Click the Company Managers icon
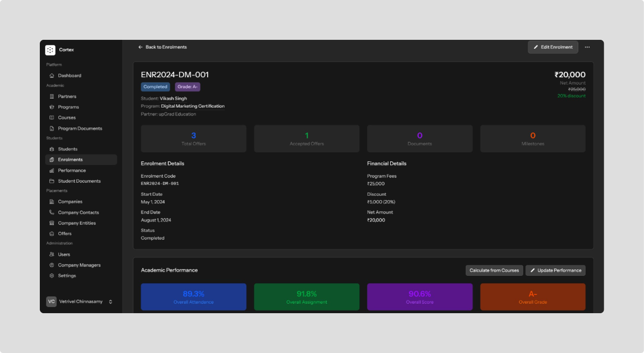Image resolution: width=644 pixels, height=353 pixels. [x=52, y=265]
